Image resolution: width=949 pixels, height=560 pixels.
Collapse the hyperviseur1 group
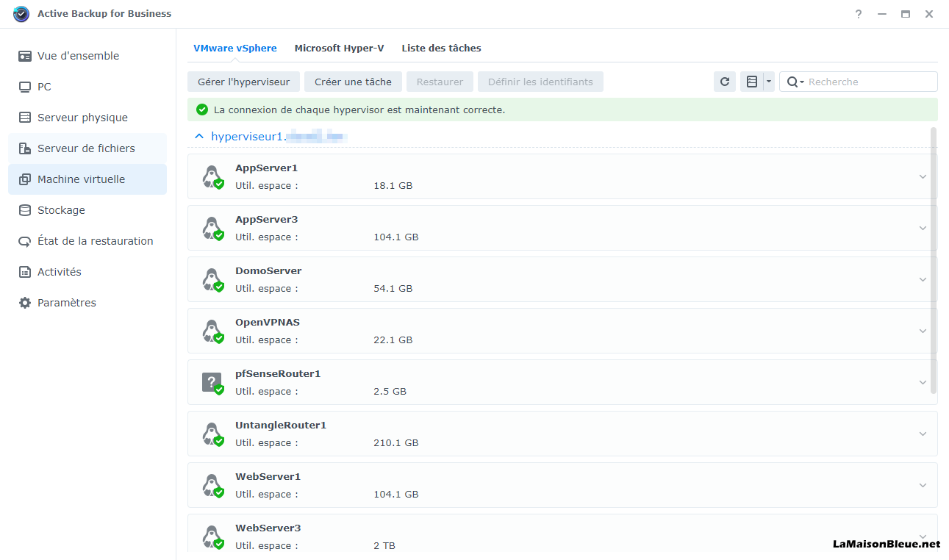click(x=198, y=136)
